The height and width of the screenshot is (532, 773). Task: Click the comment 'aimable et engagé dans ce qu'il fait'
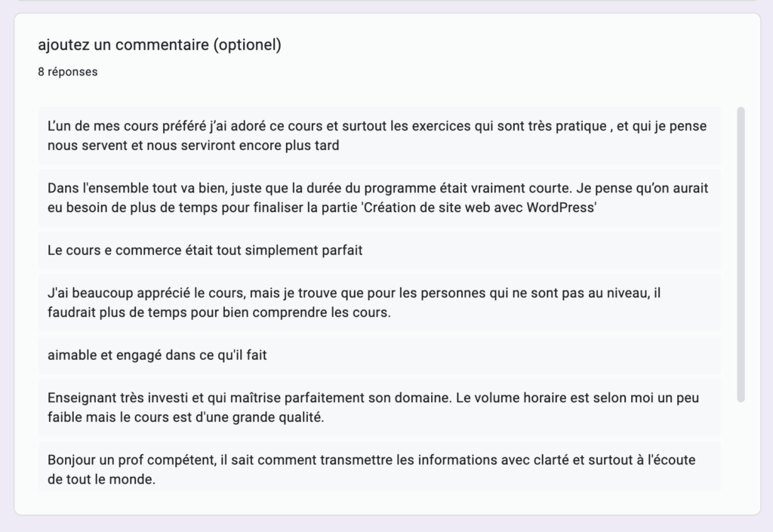pos(379,355)
